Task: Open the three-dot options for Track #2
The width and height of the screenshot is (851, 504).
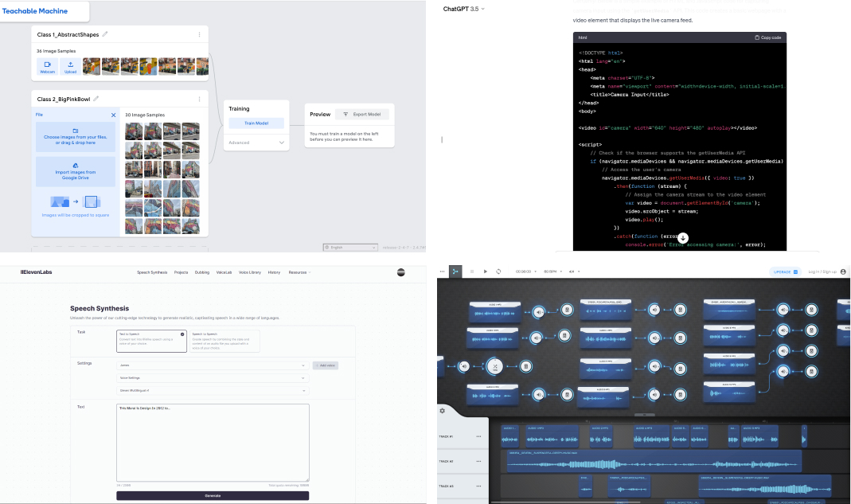Action: pos(478,462)
